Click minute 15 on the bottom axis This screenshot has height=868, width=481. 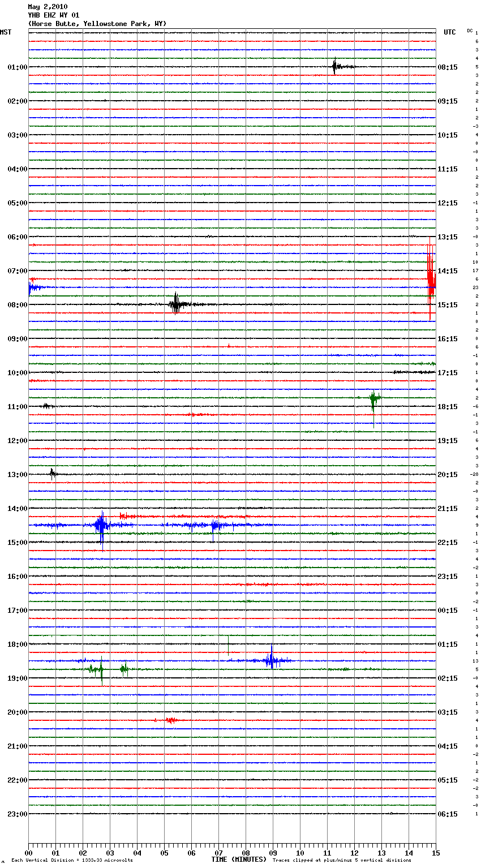[x=436, y=853]
